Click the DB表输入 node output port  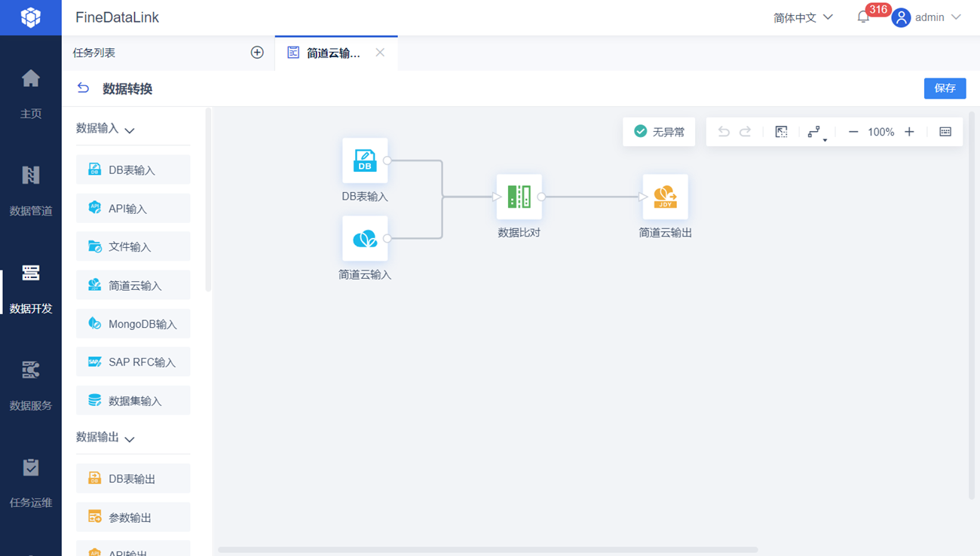coord(387,160)
